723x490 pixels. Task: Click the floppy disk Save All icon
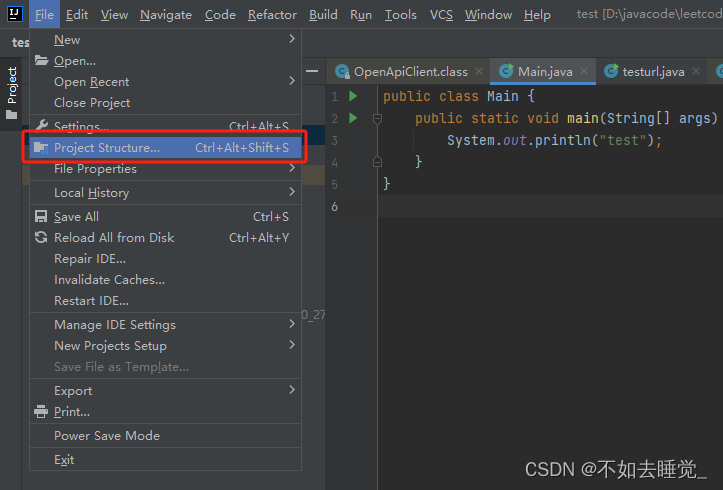point(41,216)
